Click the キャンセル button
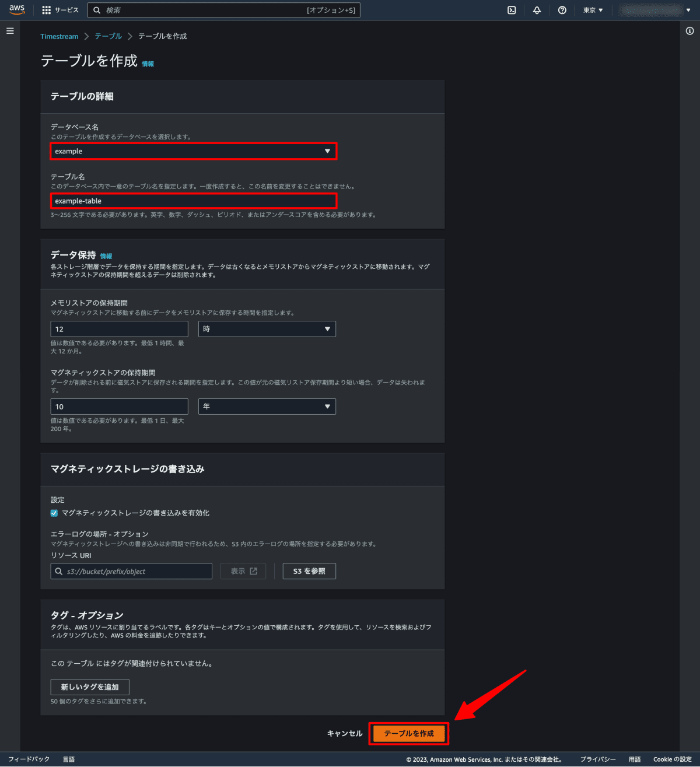Image resolution: width=700 pixels, height=767 pixels. point(345,733)
